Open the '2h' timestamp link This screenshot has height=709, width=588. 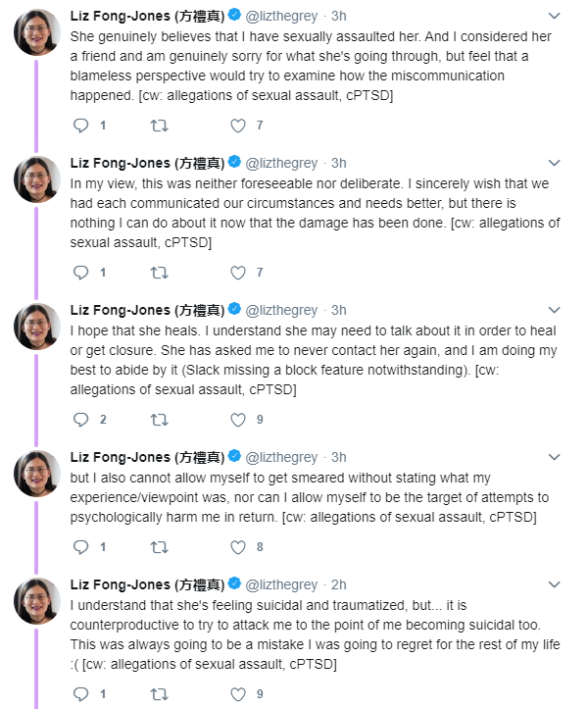339,585
